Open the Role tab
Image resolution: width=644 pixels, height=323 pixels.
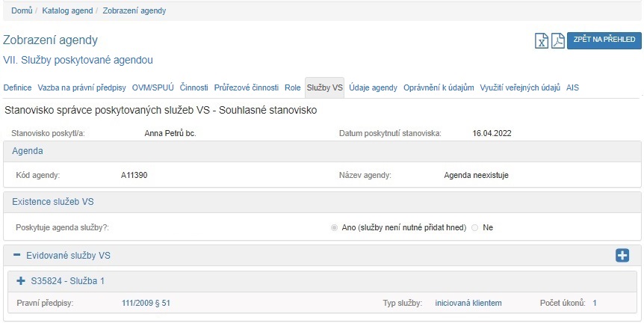click(x=293, y=87)
